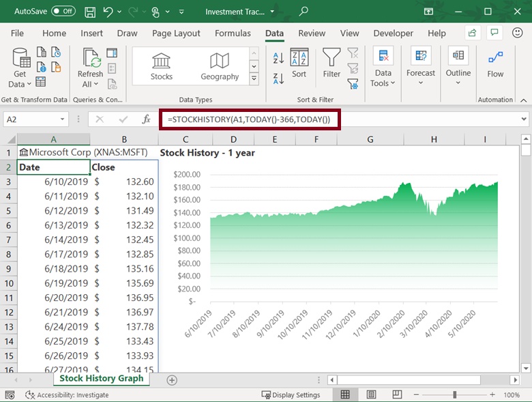The height and width of the screenshot is (402, 532).
Task: Click the Search magnifier icon
Action: [x=304, y=12]
